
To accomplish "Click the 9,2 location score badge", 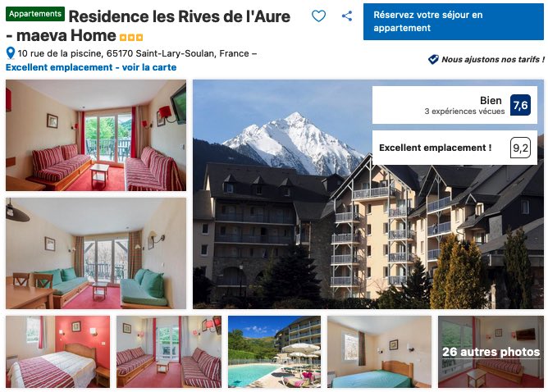I will [520, 148].
